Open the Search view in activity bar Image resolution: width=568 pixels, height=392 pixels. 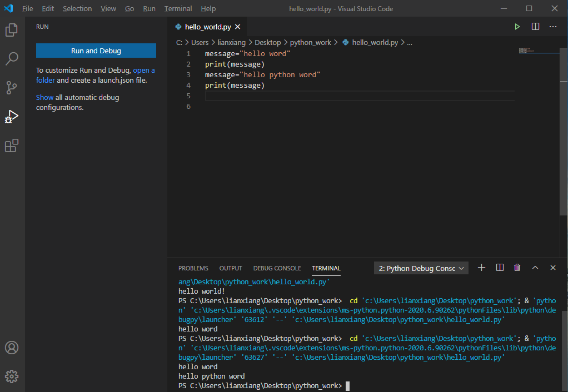[12, 59]
